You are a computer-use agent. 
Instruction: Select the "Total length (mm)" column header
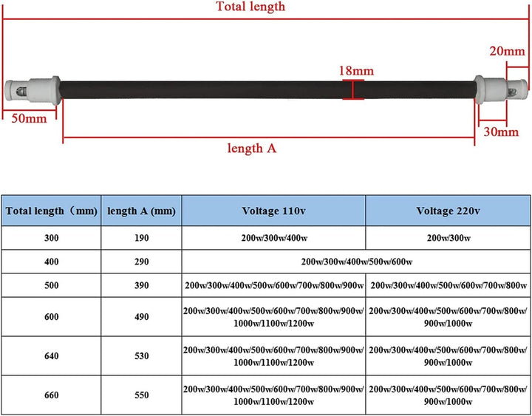(x=51, y=211)
